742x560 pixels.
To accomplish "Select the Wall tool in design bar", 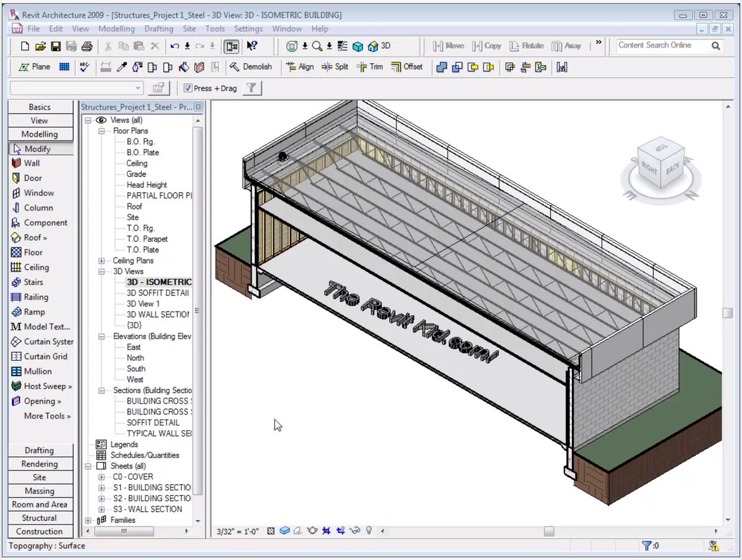I will coord(25,163).
